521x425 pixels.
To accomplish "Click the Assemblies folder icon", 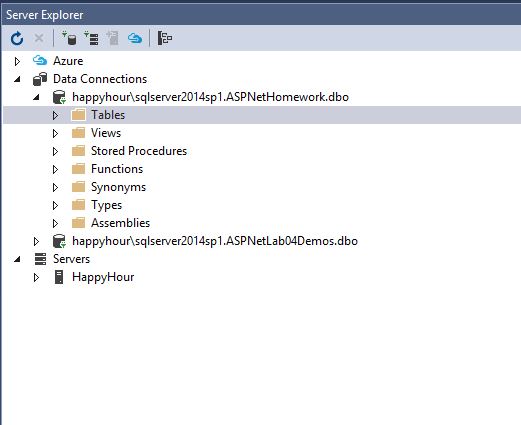I will tap(78, 223).
